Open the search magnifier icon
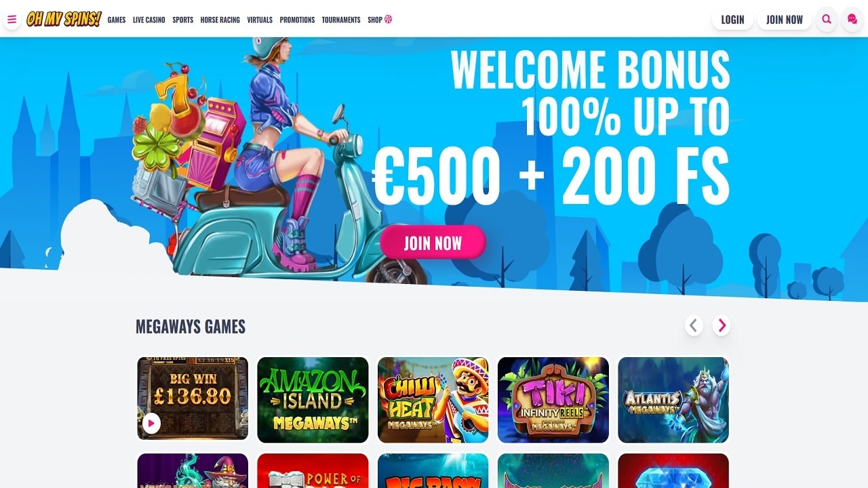 [827, 20]
